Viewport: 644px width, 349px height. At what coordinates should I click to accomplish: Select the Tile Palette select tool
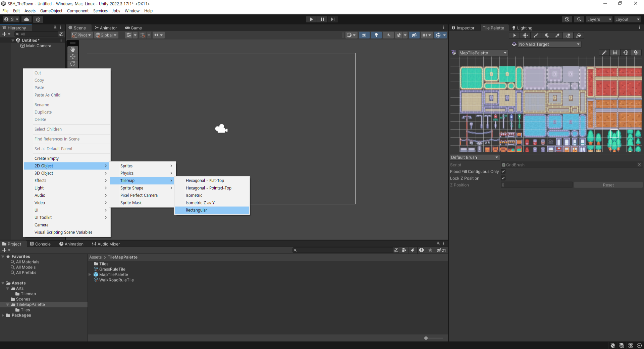(x=515, y=36)
